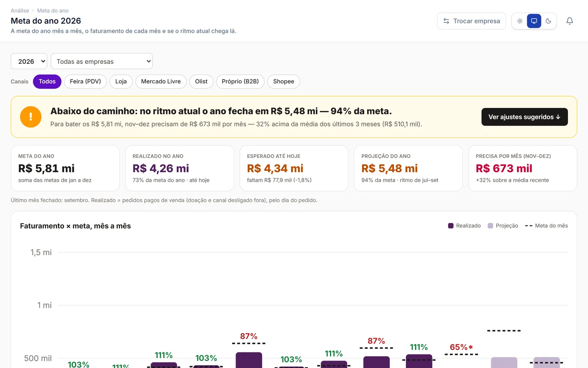The image size is (588, 368).
Task: Click the 1,5 mi axis label
Action: pos(41,253)
